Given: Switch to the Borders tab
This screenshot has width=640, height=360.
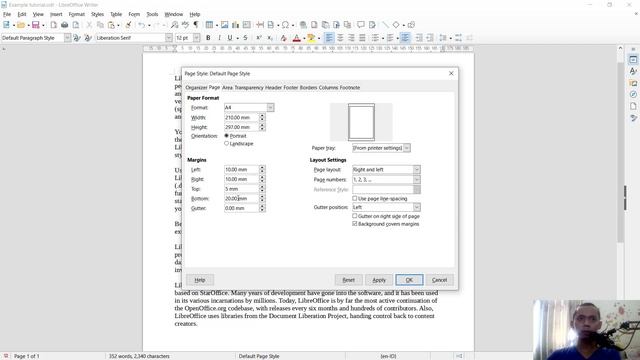Looking at the screenshot, I should pos(309,87).
